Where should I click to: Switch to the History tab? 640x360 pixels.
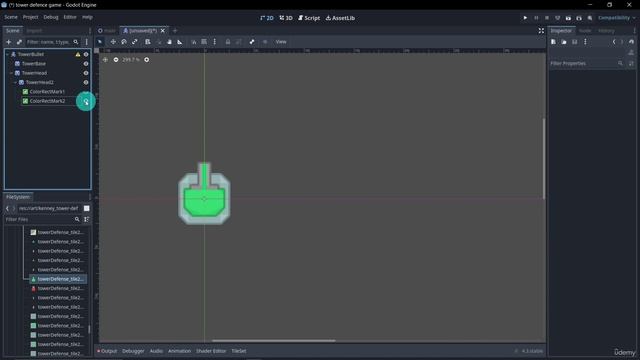coord(606,31)
